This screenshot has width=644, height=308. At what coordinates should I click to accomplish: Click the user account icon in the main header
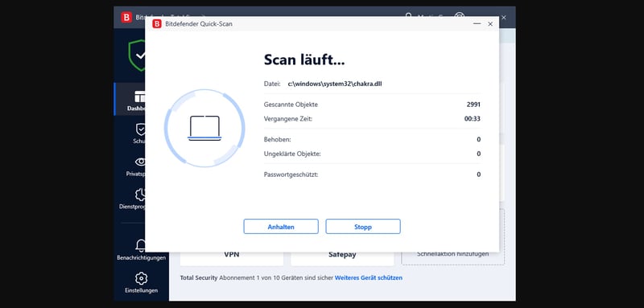pos(408,16)
